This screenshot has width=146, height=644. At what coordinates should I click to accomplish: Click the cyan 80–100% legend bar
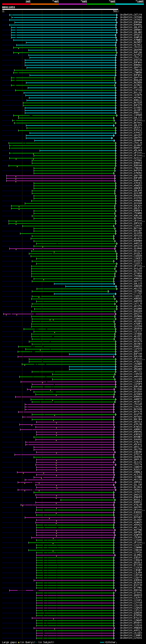[x=130, y=4]
